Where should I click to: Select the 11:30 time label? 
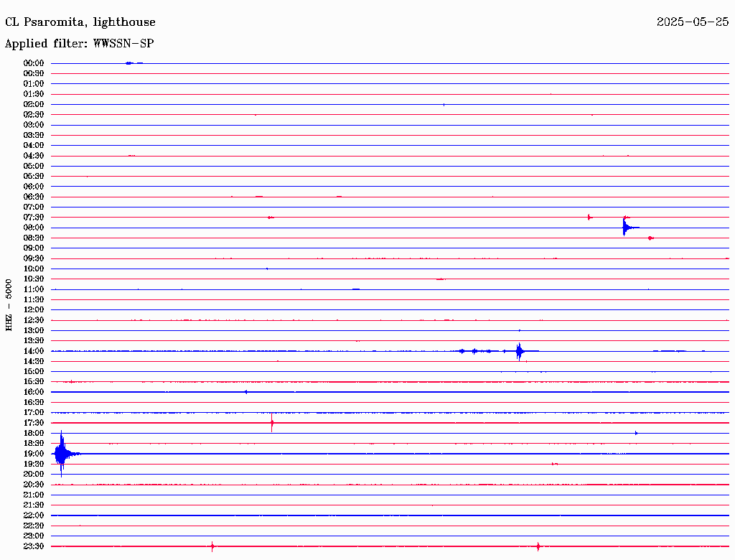tap(34, 299)
